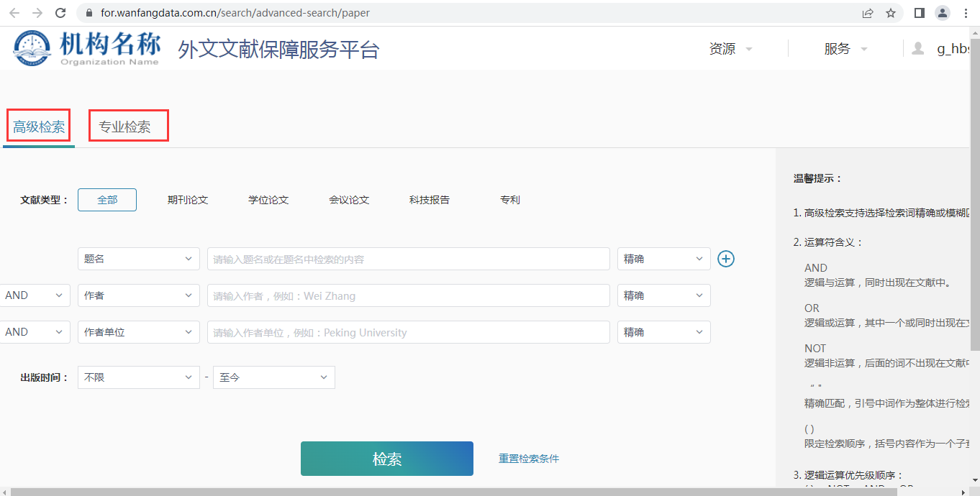Open the browser share page icon

point(868,13)
